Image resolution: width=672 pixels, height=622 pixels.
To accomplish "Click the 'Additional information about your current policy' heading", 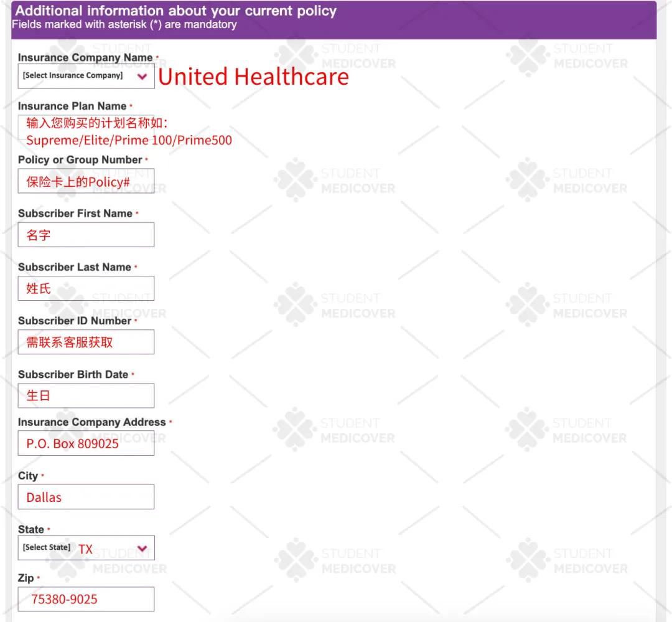I will tap(176, 11).
